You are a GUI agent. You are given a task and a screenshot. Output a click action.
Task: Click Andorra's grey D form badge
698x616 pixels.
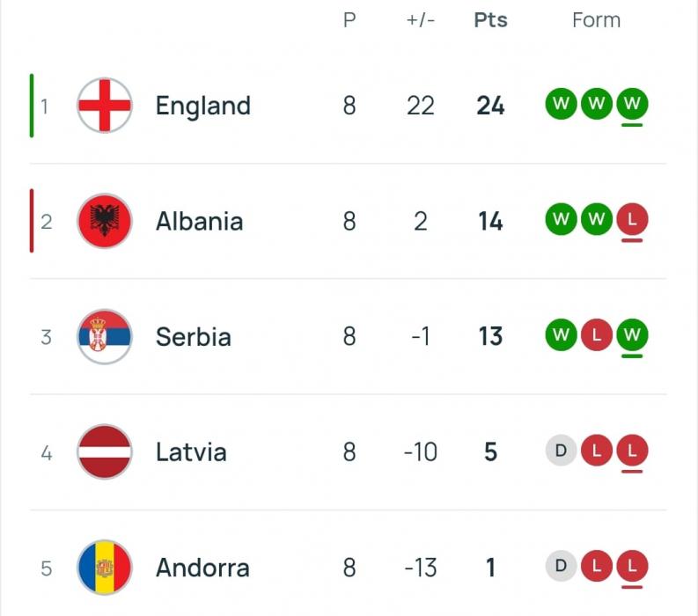561,568
